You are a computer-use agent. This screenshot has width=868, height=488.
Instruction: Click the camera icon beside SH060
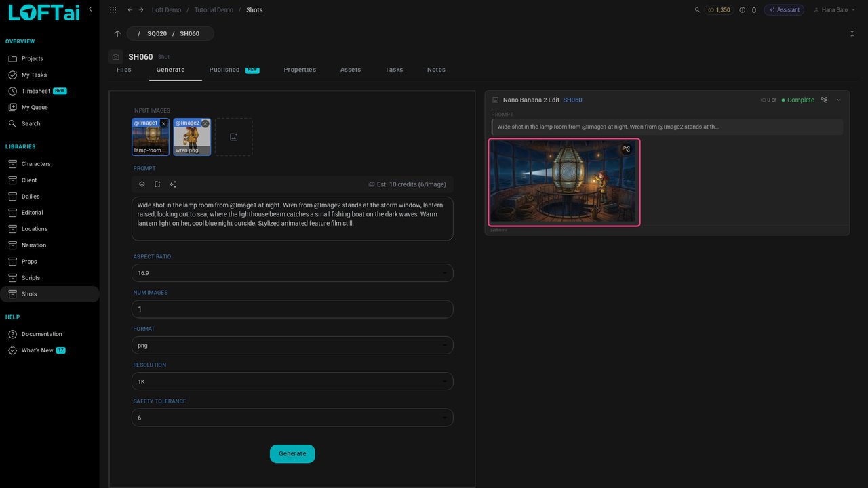click(x=116, y=57)
